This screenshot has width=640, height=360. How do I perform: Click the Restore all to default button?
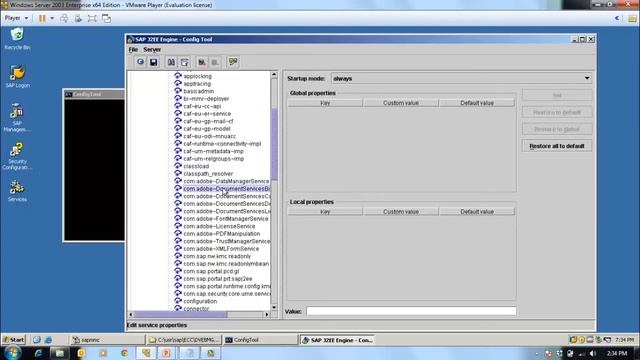pos(557,146)
